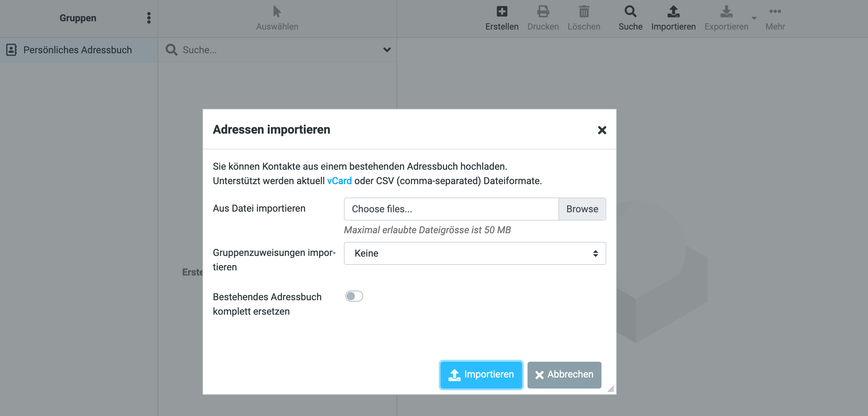The height and width of the screenshot is (416, 868).
Task: Click the Erstellen plus icon in toolbar
Action: [502, 12]
